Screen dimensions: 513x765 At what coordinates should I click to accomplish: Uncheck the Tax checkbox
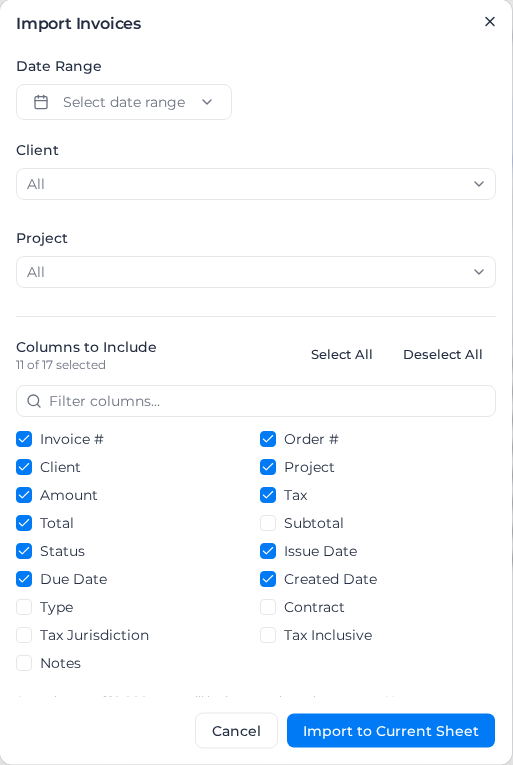click(268, 495)
